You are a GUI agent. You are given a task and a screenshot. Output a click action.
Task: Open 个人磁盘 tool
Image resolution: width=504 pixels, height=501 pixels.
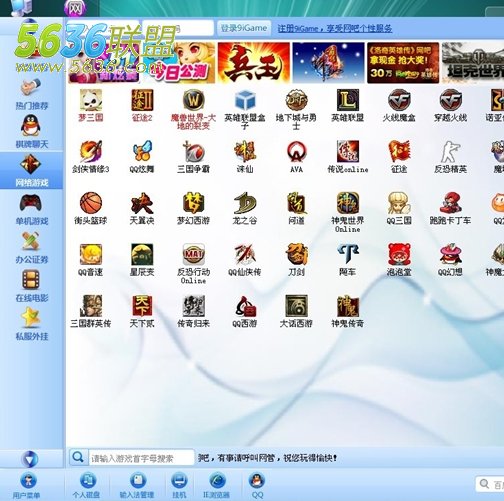86,485
